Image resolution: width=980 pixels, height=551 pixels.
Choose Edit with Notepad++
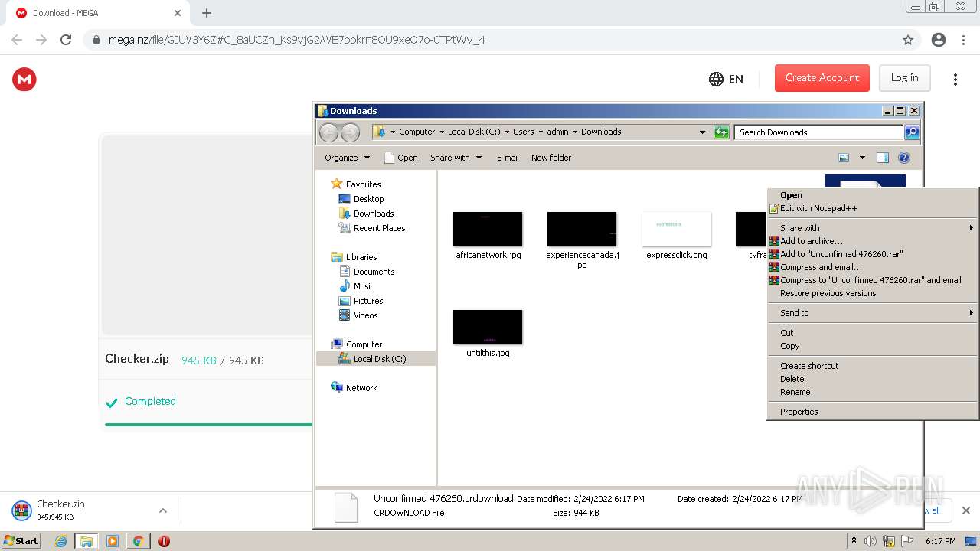(873, 208)
